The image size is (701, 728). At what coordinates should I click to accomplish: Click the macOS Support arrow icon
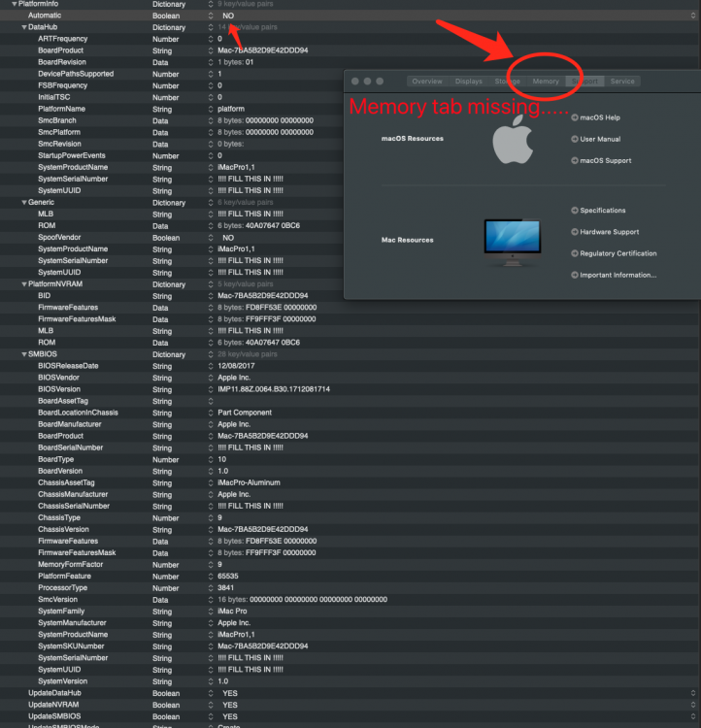click(575, 160)
